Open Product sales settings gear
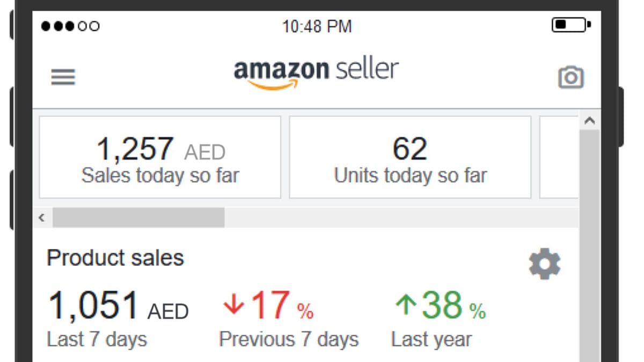 (545, 263)
